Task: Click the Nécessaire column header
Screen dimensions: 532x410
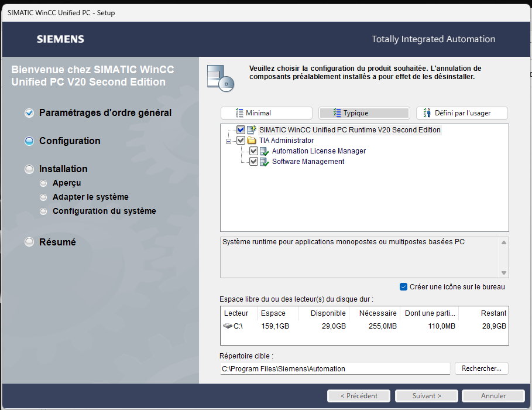Action: pyautogui.click(x=375, y=313)
